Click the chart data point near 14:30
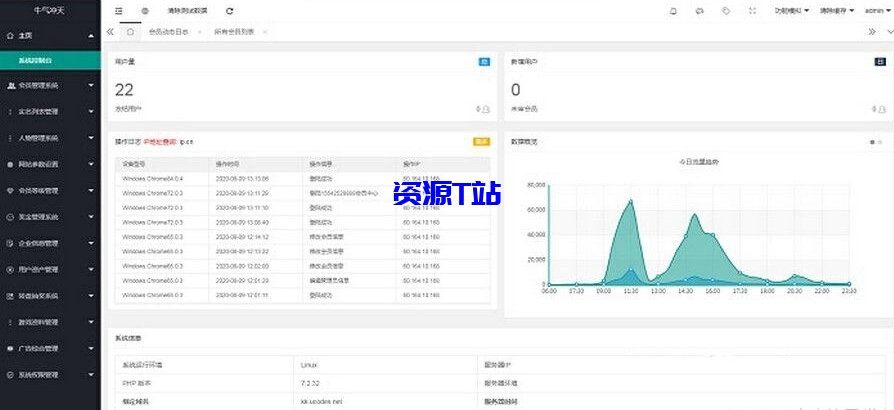The width and height of the screenshot is (894, 410). 686,236
